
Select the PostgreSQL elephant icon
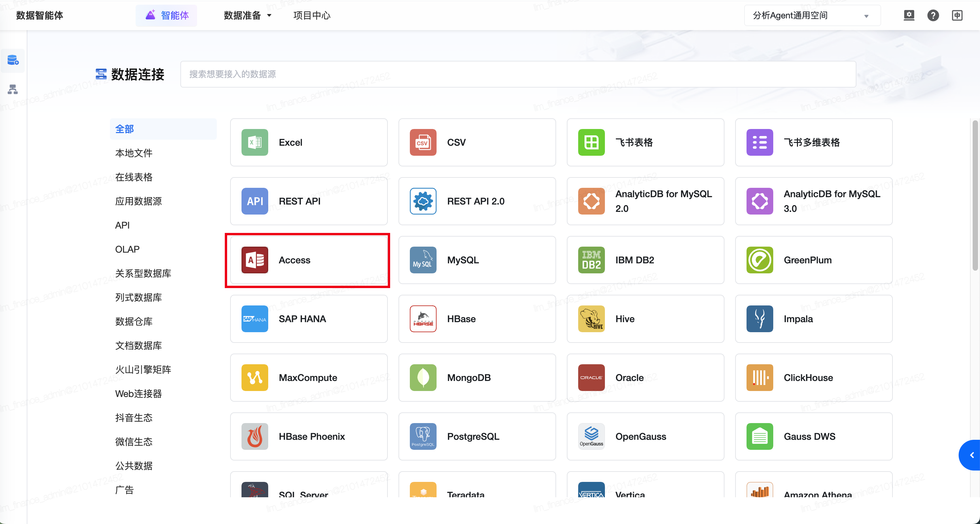coord(423,436)
